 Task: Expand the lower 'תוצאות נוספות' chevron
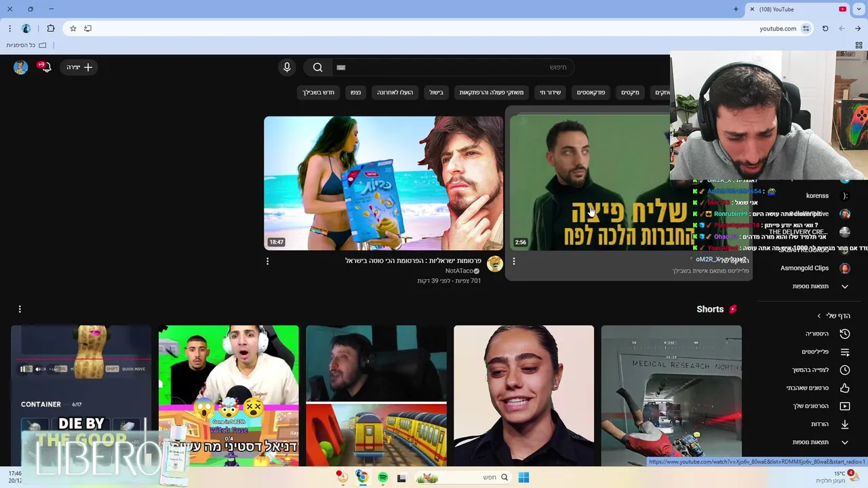click(845, 442)
